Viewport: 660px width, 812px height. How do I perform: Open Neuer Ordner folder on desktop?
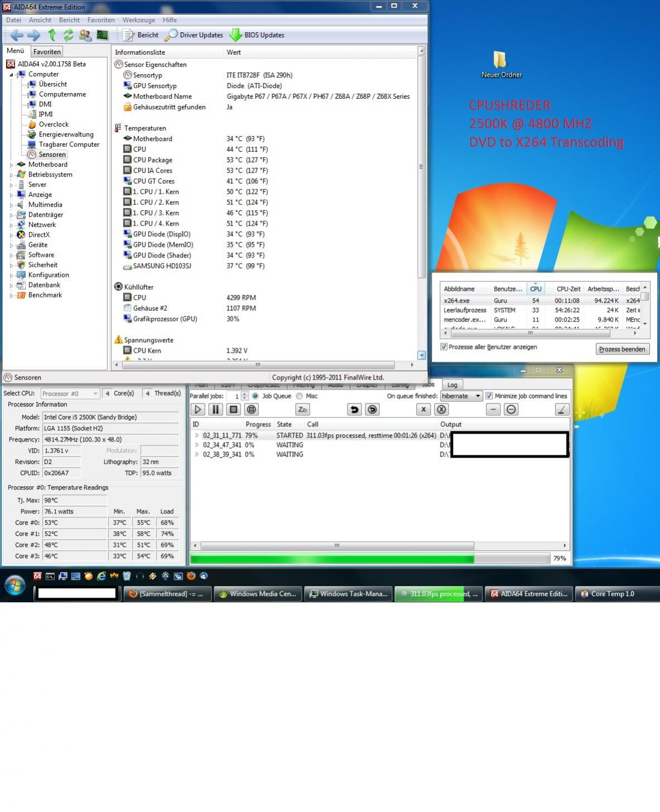(500, 64)
